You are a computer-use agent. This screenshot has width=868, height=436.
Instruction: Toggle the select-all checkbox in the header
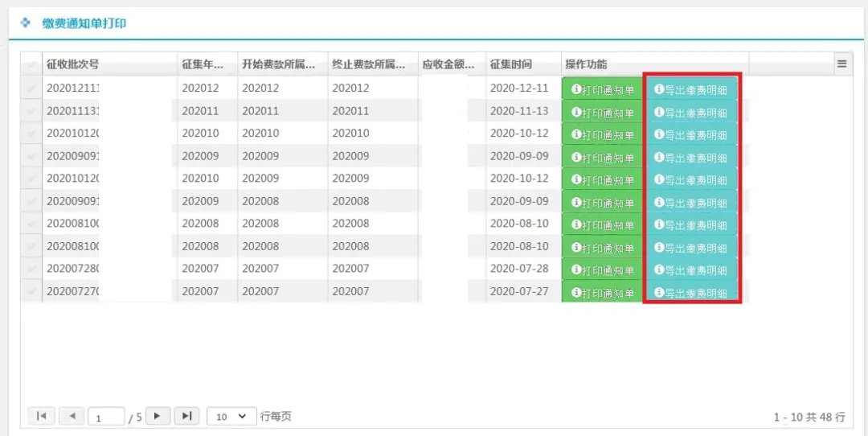[31, 64]
